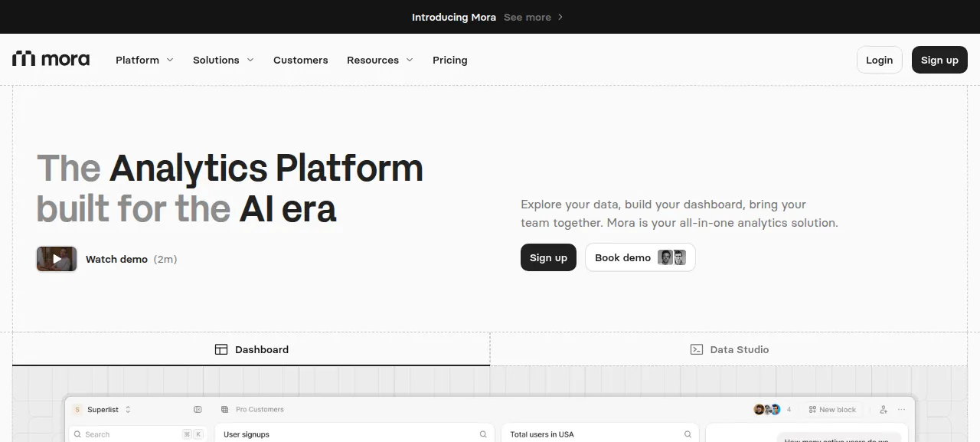This screenshot has height=442, width=980.
Task: Select the Dashboard tab
Action: [251, 349]
